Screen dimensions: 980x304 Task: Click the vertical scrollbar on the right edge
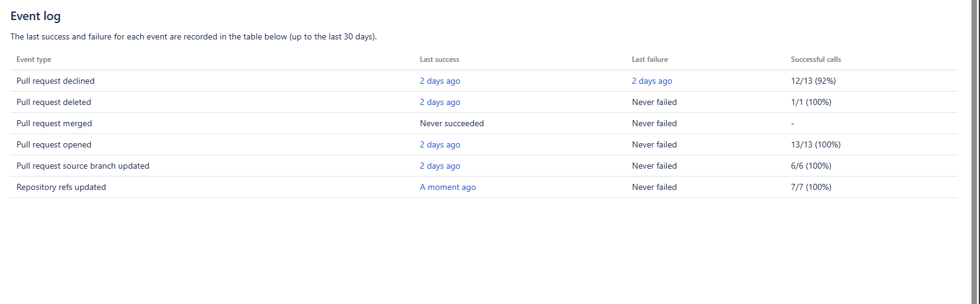975,152
